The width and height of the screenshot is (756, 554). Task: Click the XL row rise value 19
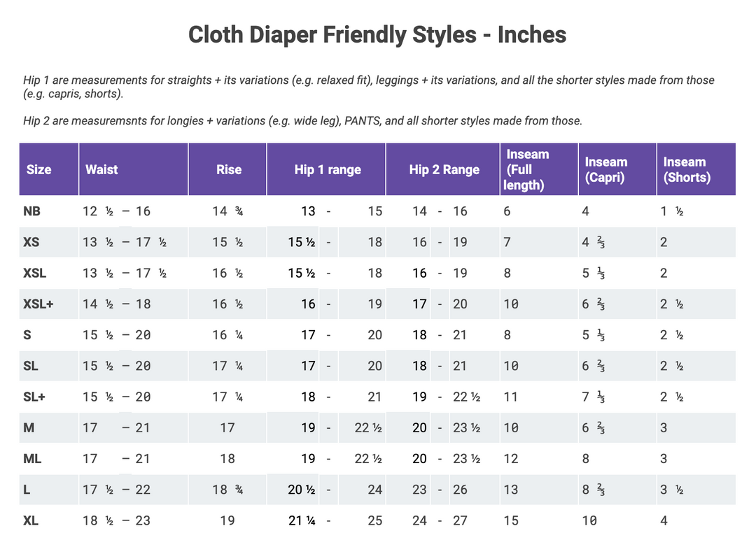click(x=227, y=520)
